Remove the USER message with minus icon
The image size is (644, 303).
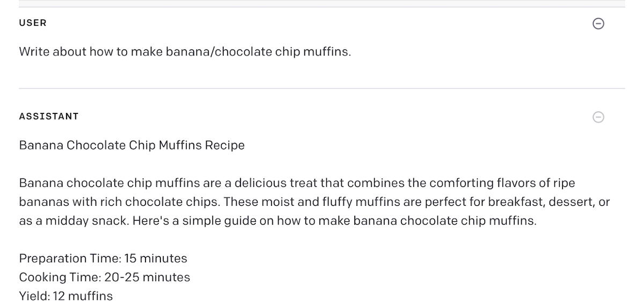coord(598,23)
